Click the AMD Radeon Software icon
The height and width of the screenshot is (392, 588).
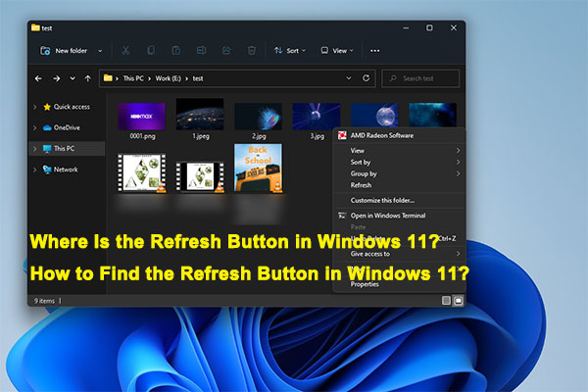tap(342, 135)
